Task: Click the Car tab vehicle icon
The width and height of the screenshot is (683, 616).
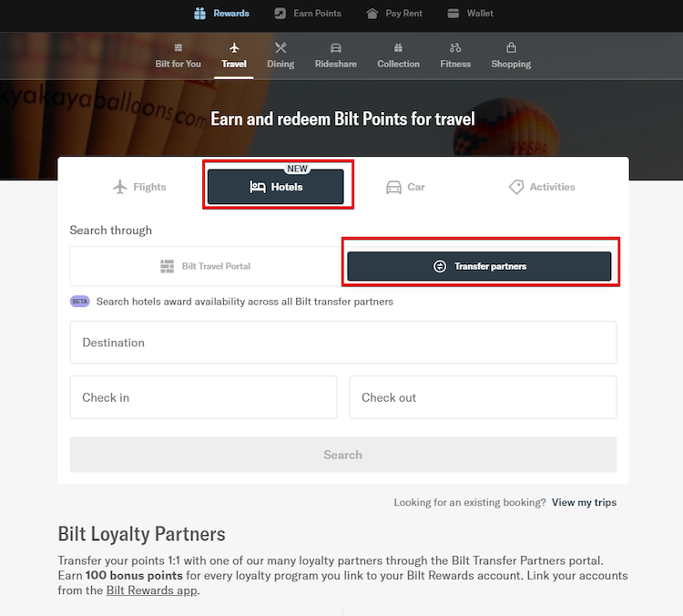Action: [x=393, y=188]
